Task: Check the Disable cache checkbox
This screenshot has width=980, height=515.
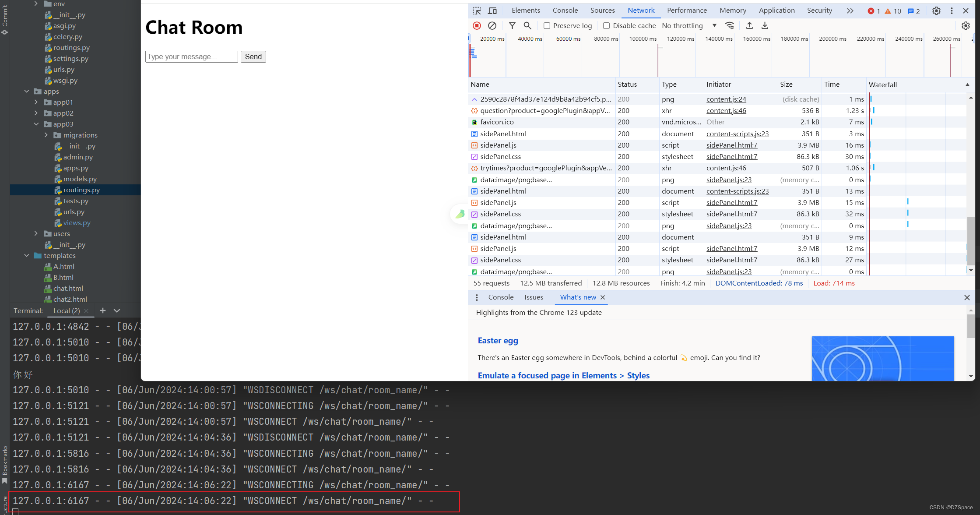Action: [606, 25]
